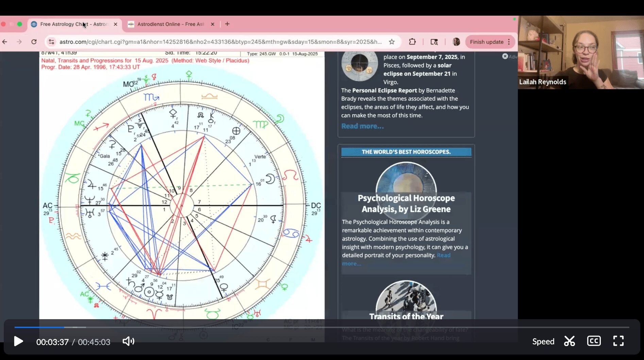The image size is (644, 360).
Task: Reload the astro.com page
Action: (34, 42)
